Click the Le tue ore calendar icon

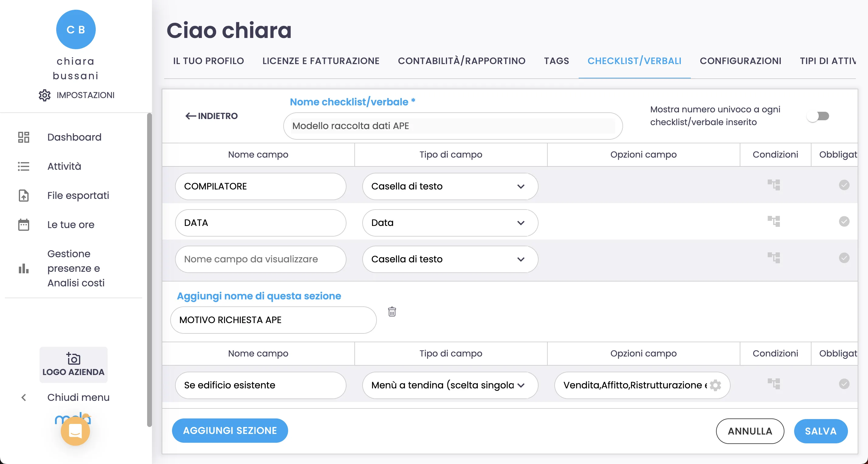24,225
